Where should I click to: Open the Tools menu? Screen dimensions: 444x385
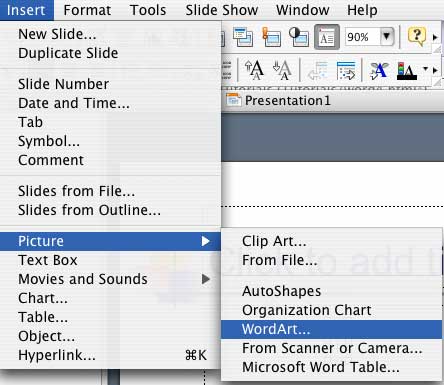[148, 10]
